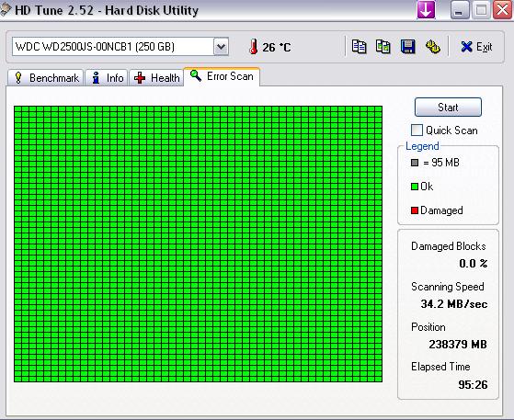Click the green Ok legend swatch
This screenshot has width=514, height=420.
click(x=415, y=187)
